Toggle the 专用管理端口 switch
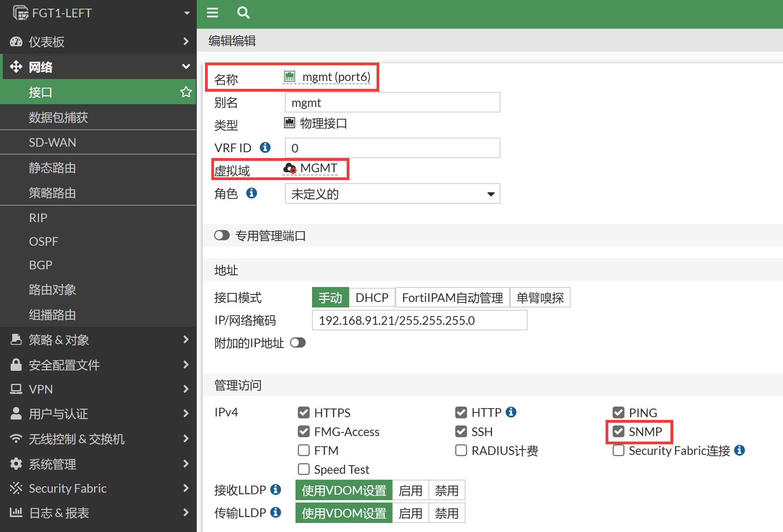783x532 pixels. pos(222,236)
